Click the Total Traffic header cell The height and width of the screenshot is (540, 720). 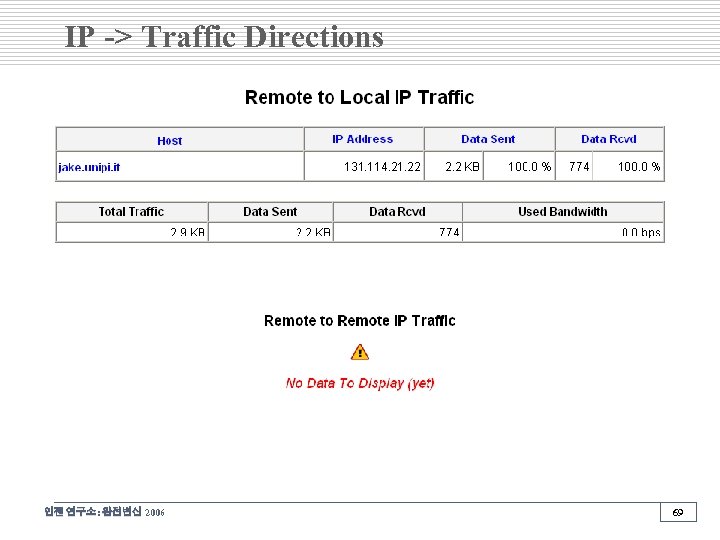pos(132,212)
